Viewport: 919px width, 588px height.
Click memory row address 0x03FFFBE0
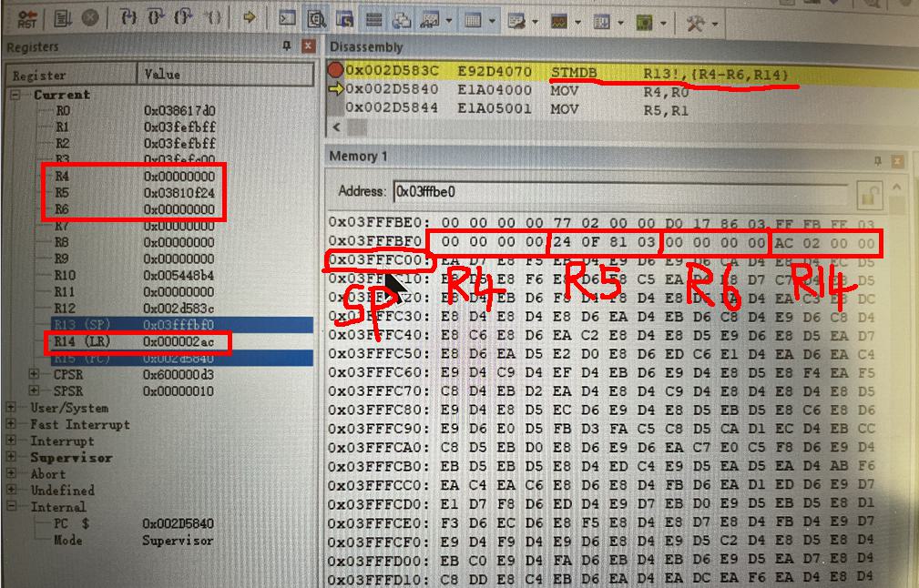click(x=379, y=223)
